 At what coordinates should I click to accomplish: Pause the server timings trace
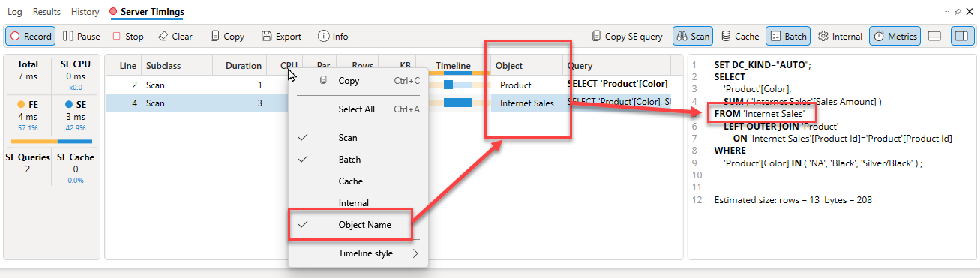pyautogui.click(x=81, y=36)
